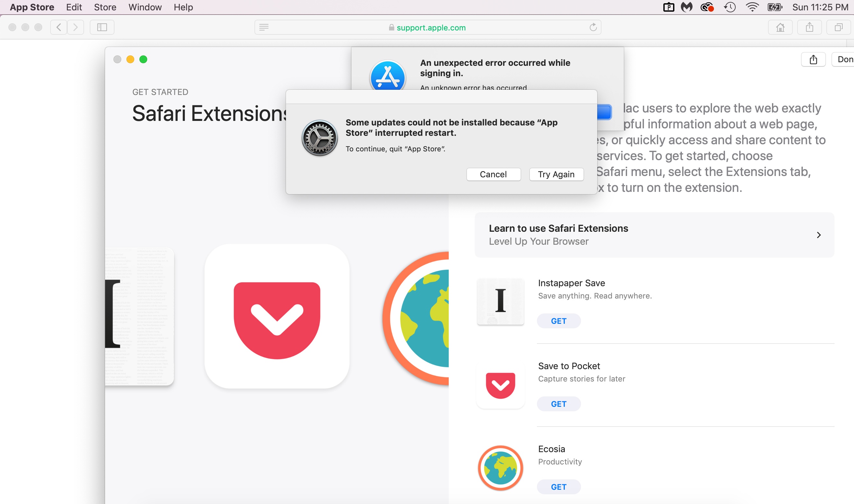The width and height of the screenshot is (854, 504).
Task: Click the browser back arrow
Action: click(x=59, y=27)
